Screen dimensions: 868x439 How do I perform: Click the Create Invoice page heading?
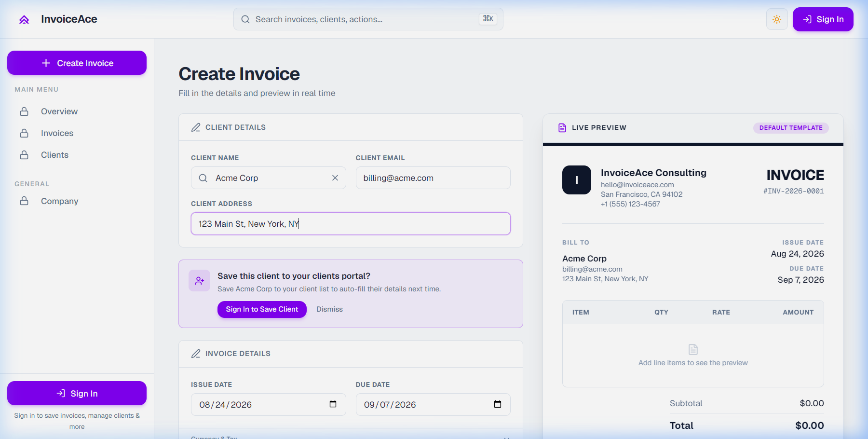(x=239, y=74)
